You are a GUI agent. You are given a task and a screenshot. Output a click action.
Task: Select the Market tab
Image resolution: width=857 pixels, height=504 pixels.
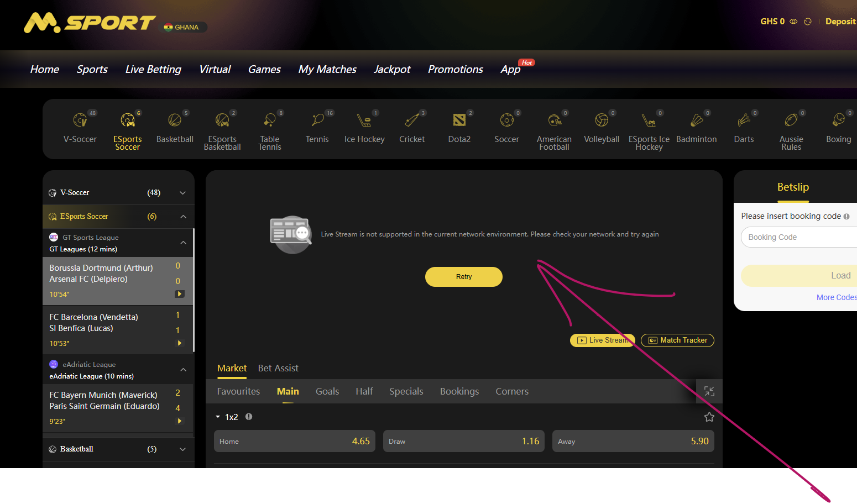[x=232, y=368]
